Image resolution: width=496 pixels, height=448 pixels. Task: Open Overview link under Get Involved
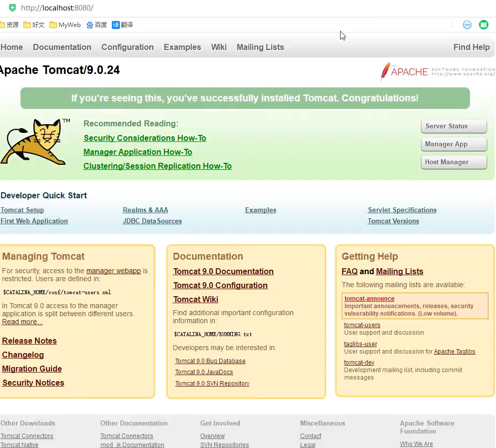[x=212, y=436]
